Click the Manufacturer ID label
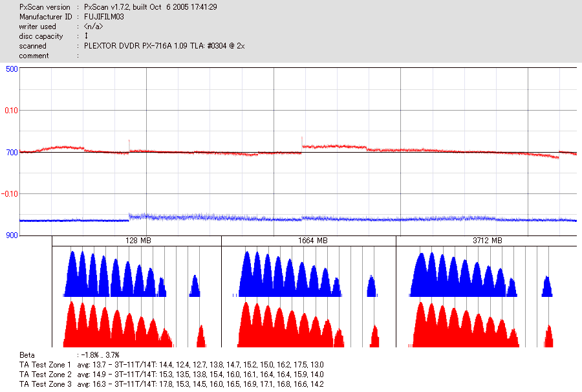Viewport: 582px width, 392px height. click(x=46, y=17)
